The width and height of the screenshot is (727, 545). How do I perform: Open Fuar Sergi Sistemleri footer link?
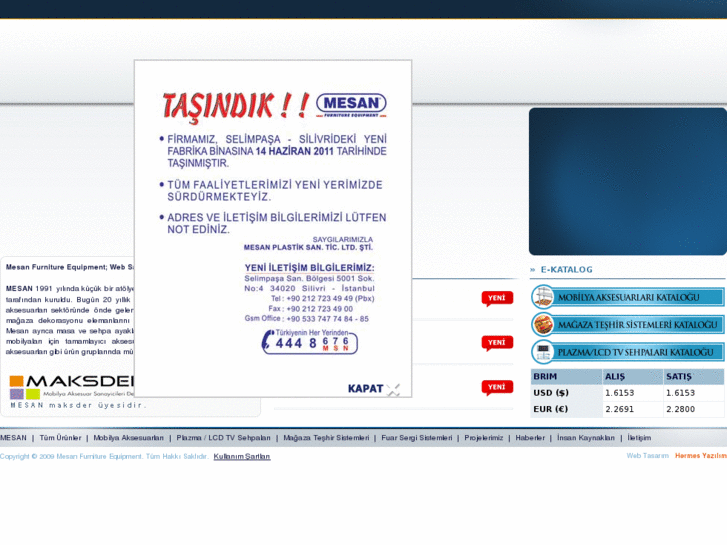(x=417, y=438)
